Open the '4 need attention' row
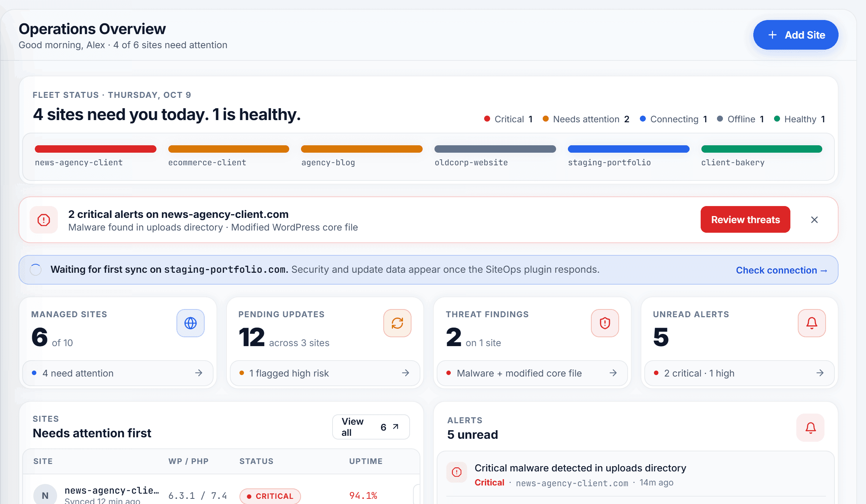Viewport: 866px width, 504px height. coord(118,373)
